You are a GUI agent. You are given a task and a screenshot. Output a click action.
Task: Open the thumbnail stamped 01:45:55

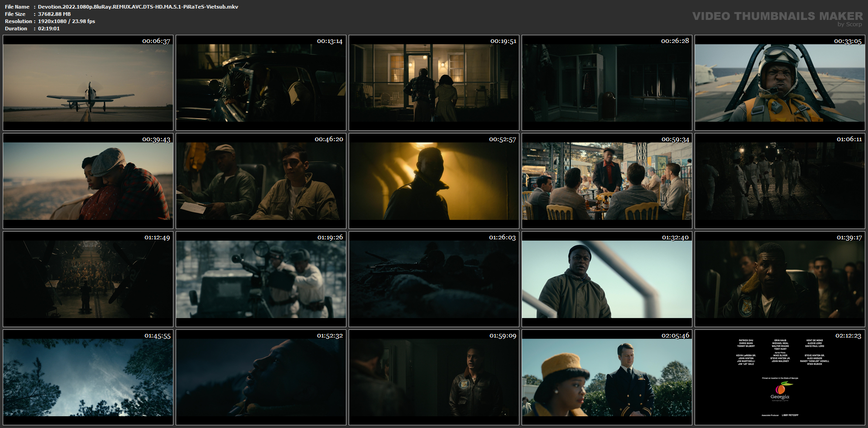(x=88, y=377)
